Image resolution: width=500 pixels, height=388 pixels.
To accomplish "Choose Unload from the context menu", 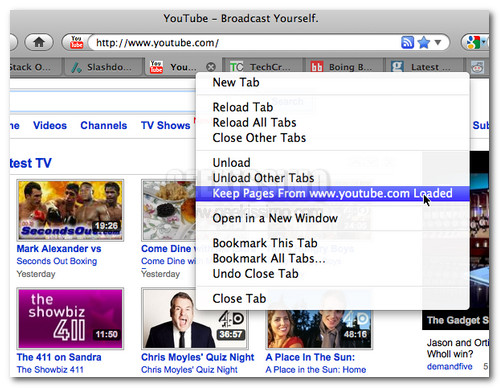I will (332, 163).
